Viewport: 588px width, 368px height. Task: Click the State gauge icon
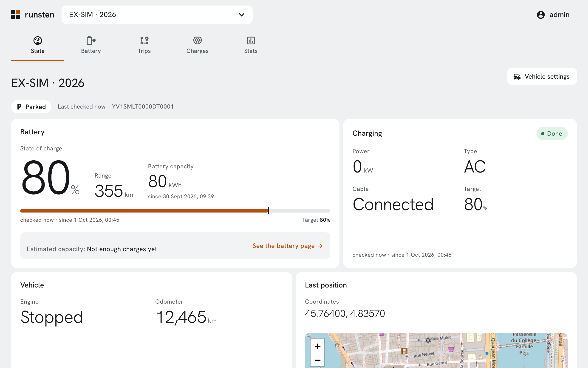pyautogui.click(x=38, y=40)
